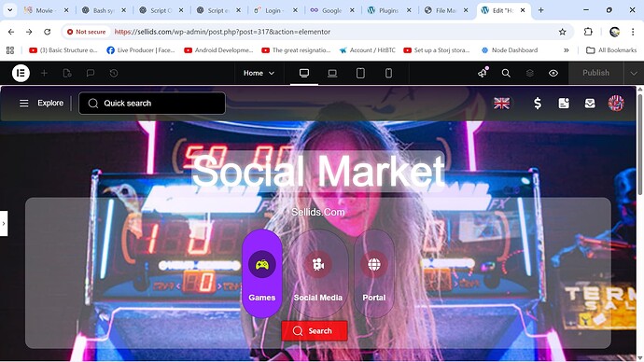Viewport: 644px width, 362px height.
Task: Open the Notes comment icon
Action: (91, 73)
